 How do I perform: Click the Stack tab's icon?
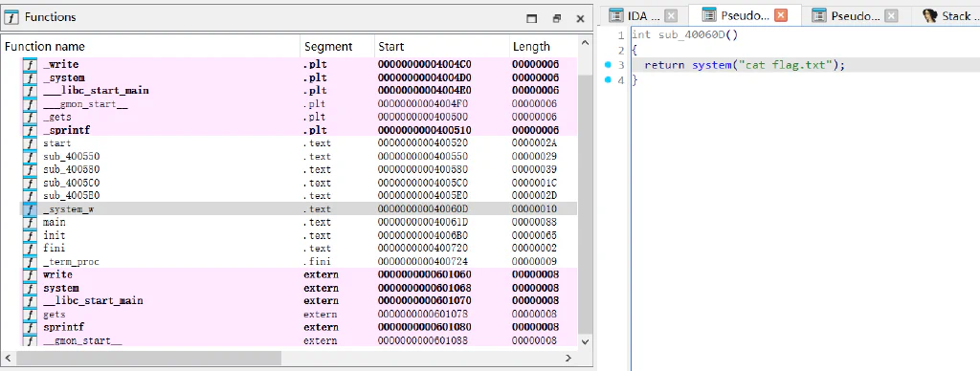point(930,16)
